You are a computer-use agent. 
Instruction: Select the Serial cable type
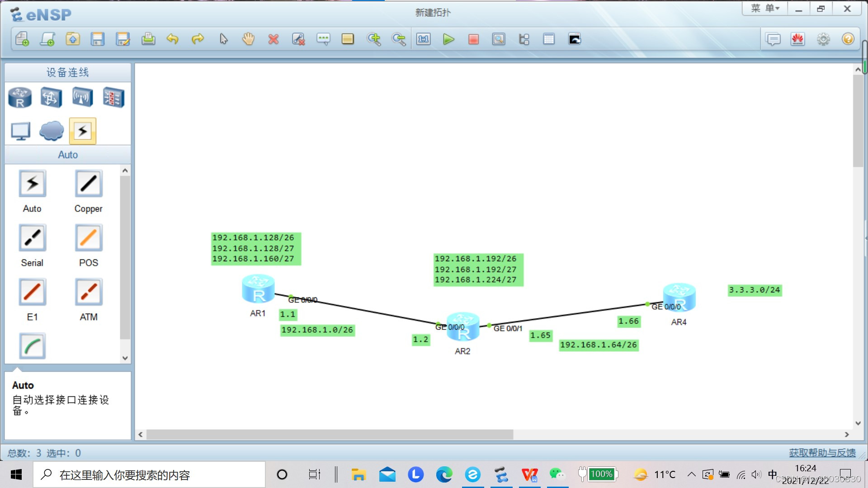[x=32, y=238]
